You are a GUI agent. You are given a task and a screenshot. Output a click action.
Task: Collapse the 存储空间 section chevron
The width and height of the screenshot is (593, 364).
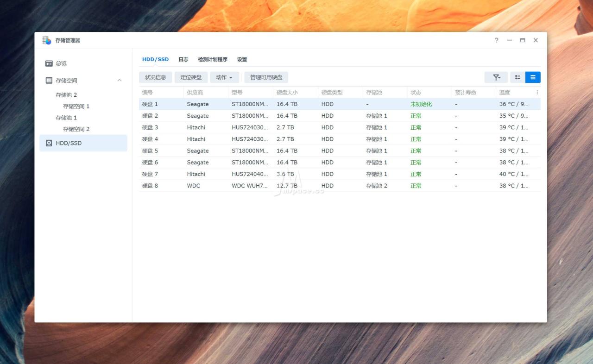[x=120, y=81]
